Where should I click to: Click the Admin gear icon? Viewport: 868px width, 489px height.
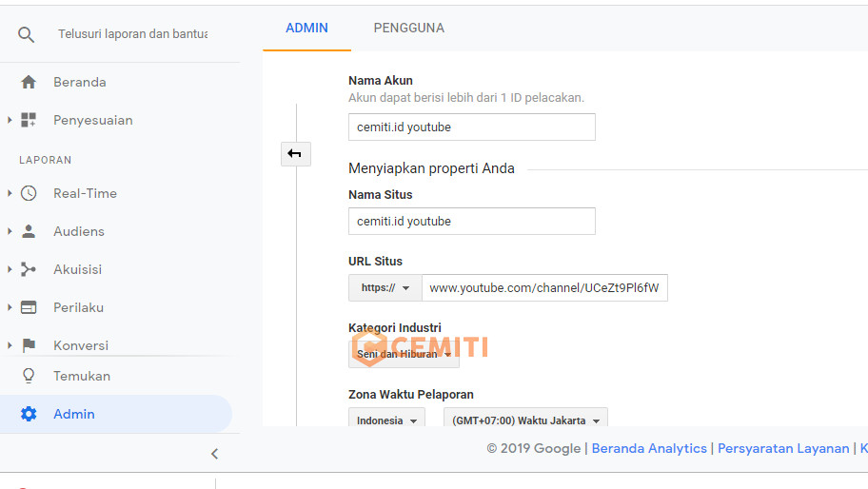click(x=29, y=414)
